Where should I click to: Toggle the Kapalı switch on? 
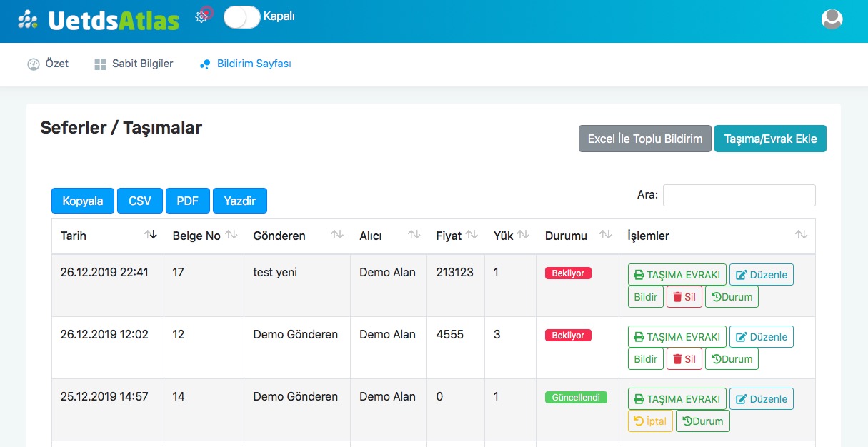point(242,16)
